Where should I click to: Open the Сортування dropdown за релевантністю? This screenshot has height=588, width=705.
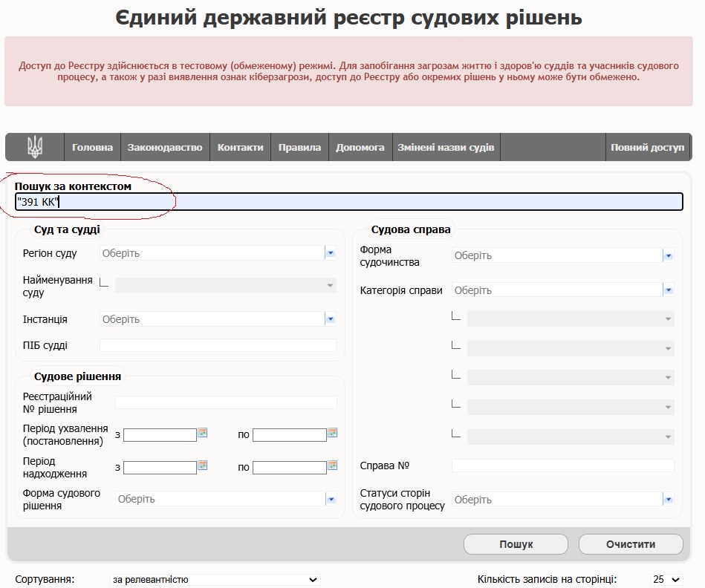(215, 580)
